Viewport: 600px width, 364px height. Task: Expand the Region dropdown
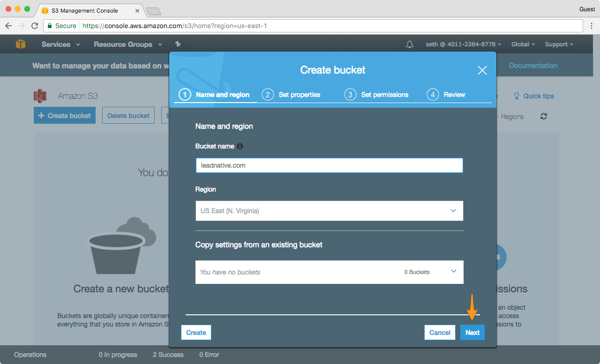coord(329,211)
